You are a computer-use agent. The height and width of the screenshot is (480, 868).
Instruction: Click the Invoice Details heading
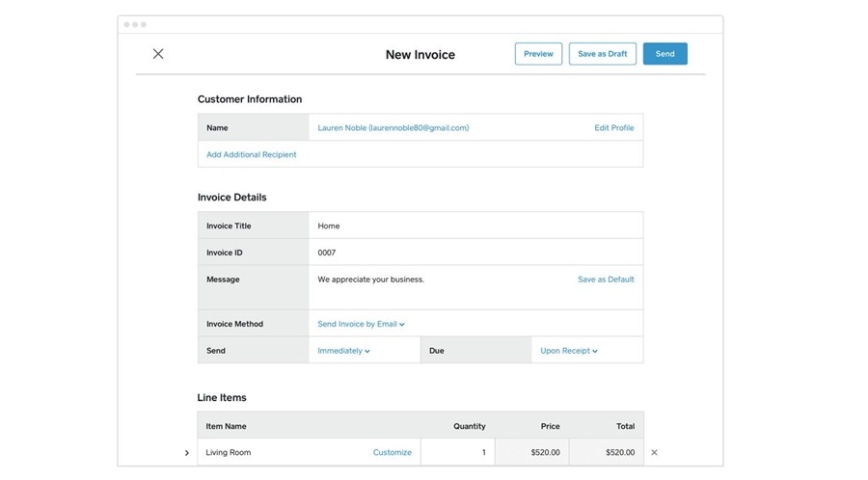point(231,198)
